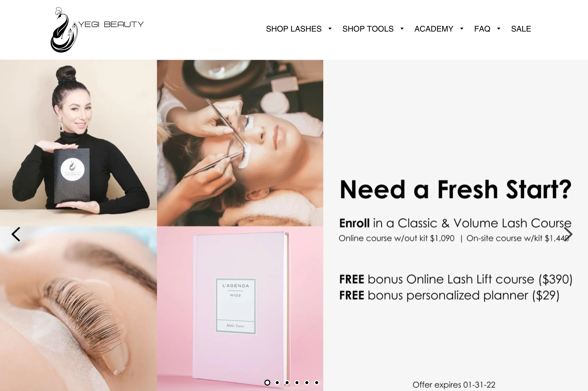Go to previous slide with left arrow
Image resolution: width=588 pixels, height=391 pixels.
click(16, 234)
